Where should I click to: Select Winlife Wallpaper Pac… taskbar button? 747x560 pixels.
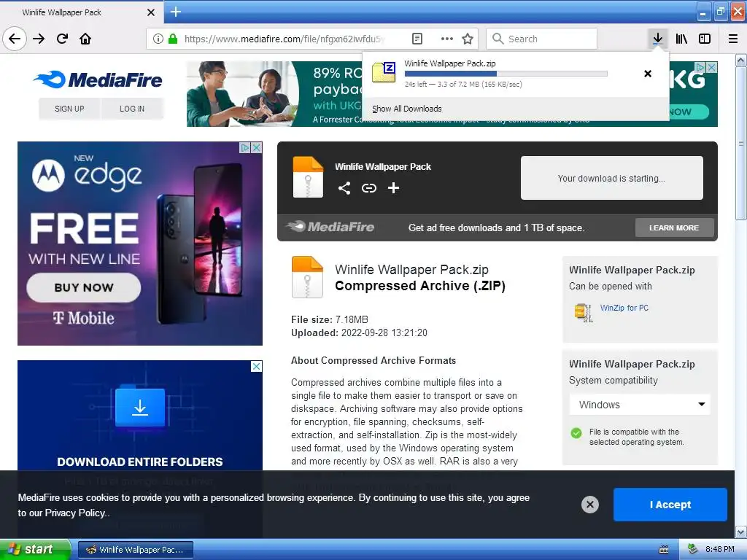pyautogui.click(x=135, y=550)
